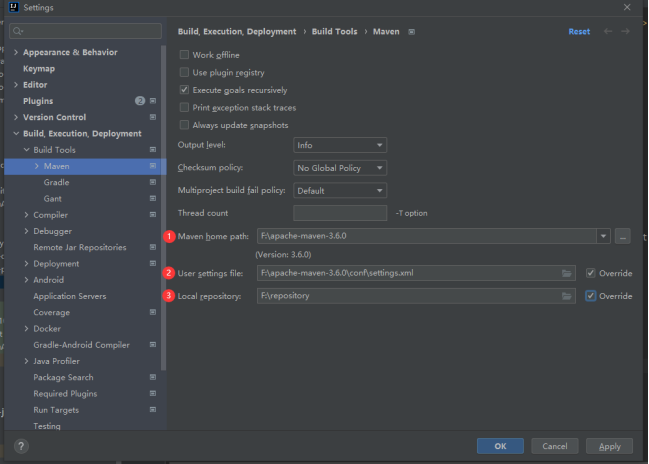
Task: Select Gant in the Build Tools tree
Action: [x=52, y=199]
